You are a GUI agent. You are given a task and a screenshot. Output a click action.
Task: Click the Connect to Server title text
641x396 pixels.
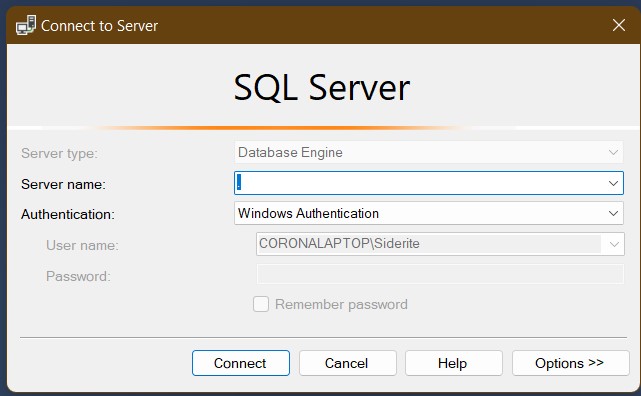(x=99, y=26)
